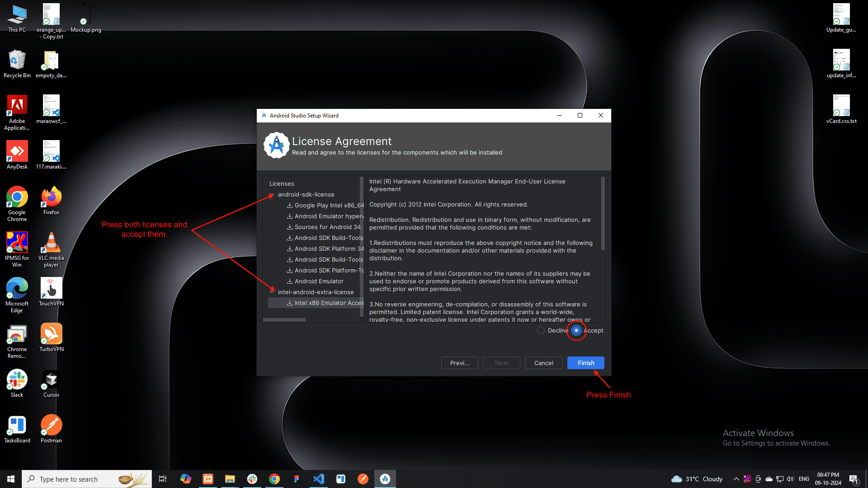
Task: Select Sources for Android 34 item
Action: pyautogui.click(x=327, y=227)
